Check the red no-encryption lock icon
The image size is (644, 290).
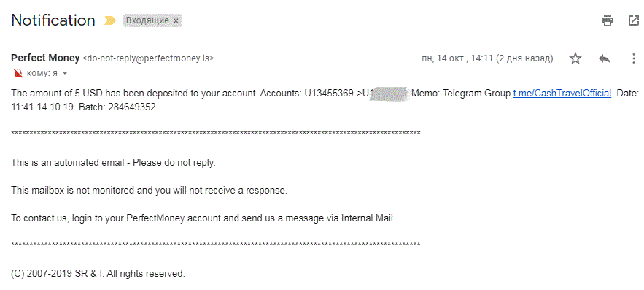coord(18,73)
